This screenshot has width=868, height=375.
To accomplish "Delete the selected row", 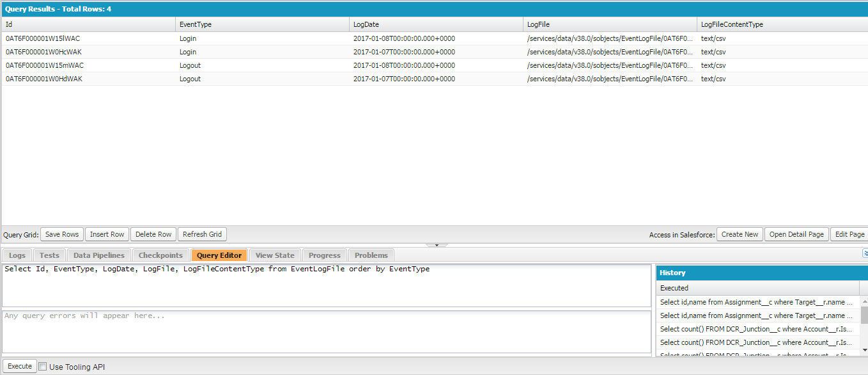I will click(153, 234).
